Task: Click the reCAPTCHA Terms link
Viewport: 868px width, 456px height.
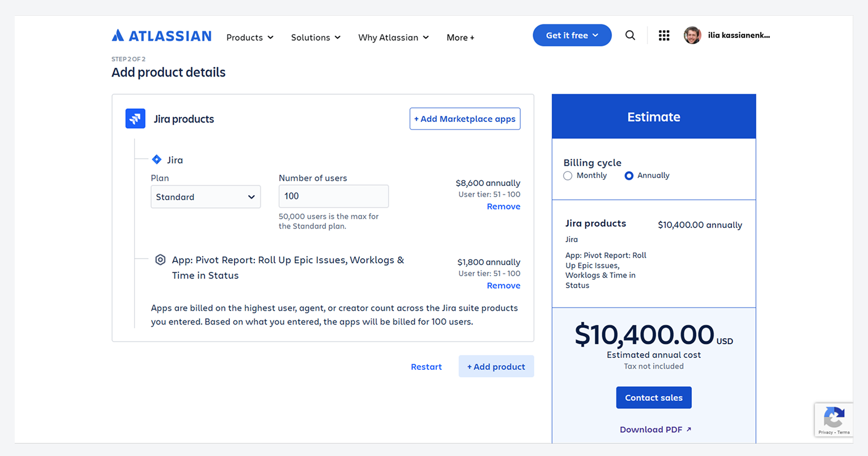Action: 844,432
